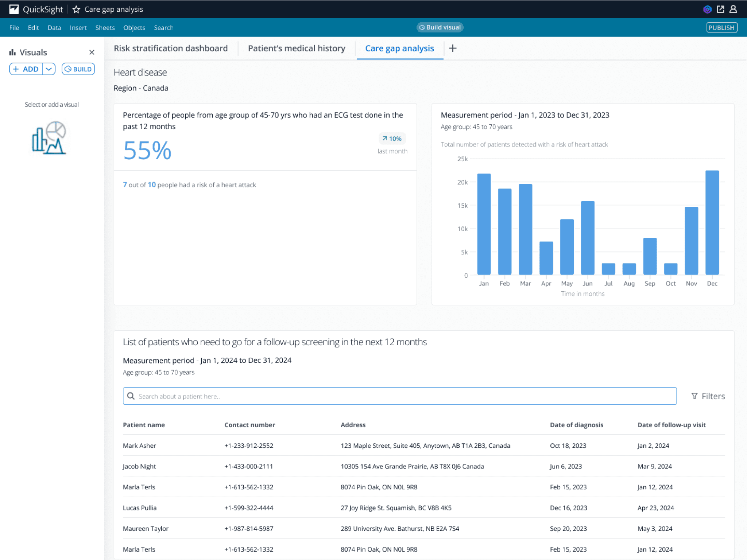Screen dimensions: 747x560
Task: Toggle the Build visual pill
Action: click(x=440, y=27)
